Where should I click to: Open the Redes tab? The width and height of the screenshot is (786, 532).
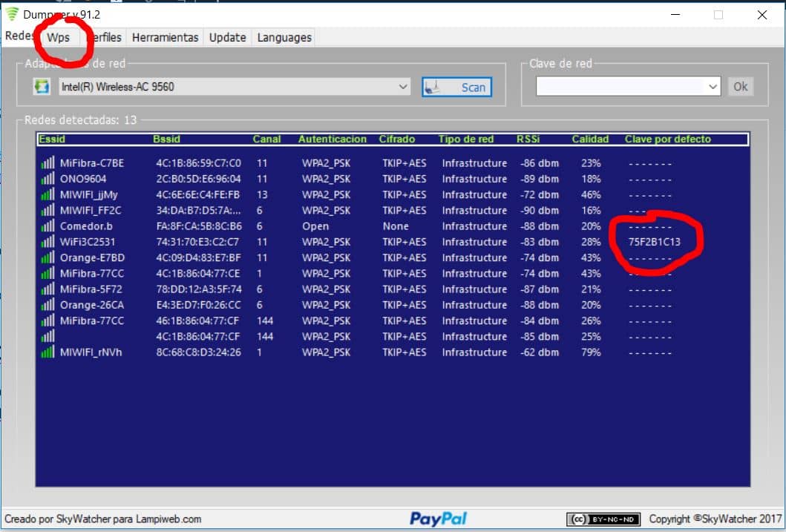pyautogui.click(x=19, y=36)
